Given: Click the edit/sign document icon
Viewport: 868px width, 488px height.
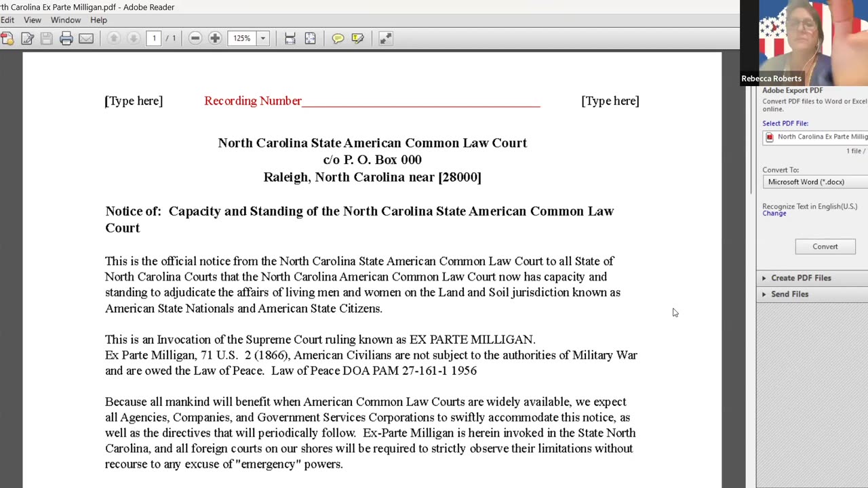Looking at the screenshot, I should coord(27,39).
